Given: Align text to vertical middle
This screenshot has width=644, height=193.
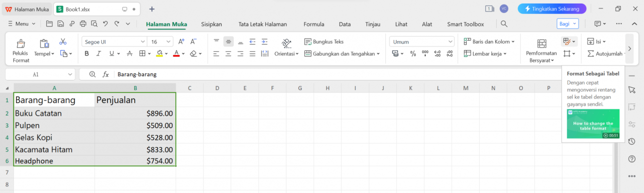Looking at the screenshot, I should 228,41.
